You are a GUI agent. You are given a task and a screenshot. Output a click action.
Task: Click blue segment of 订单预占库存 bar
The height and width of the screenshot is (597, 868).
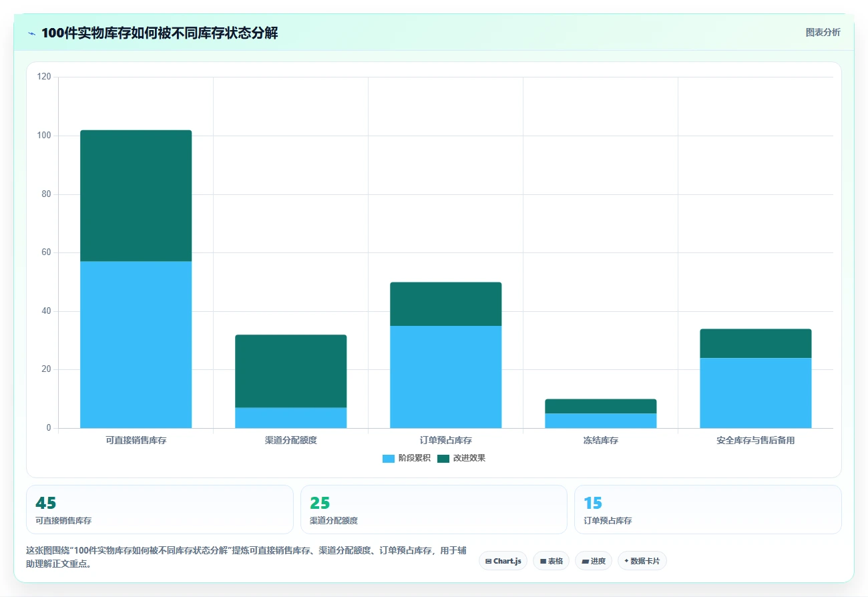tap(446, 377)
